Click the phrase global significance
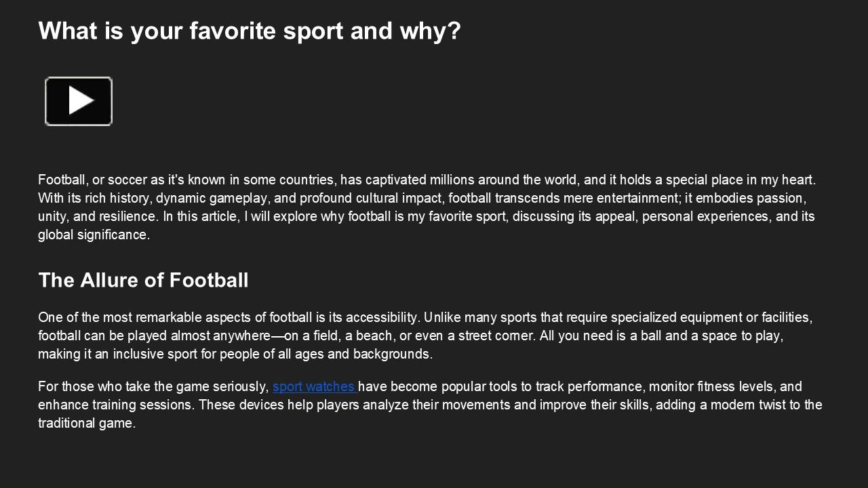Screen dimensions: 868x488 pyautogui.click(x=94, y=235)
